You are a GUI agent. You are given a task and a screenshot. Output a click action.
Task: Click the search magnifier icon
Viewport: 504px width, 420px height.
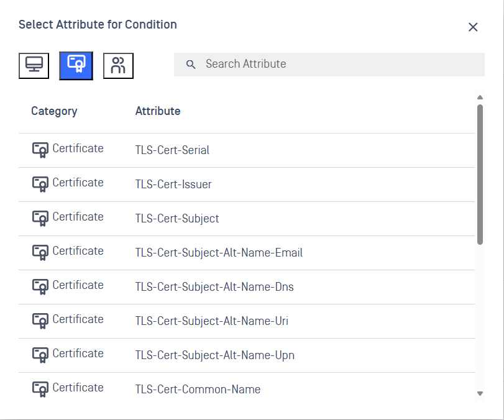coord(191,64)
